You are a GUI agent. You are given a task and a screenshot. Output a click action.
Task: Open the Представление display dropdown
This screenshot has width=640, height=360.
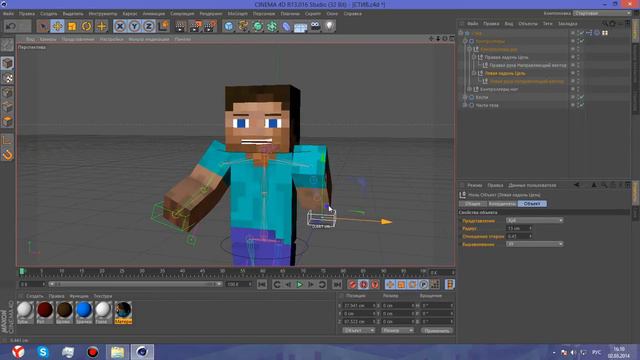535,220
